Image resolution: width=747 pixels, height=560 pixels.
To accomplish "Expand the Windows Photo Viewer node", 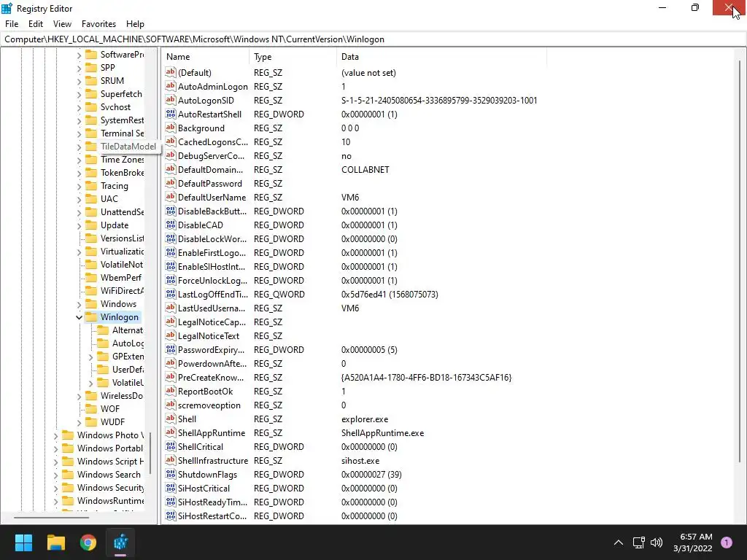I will [x=55, y=436].
